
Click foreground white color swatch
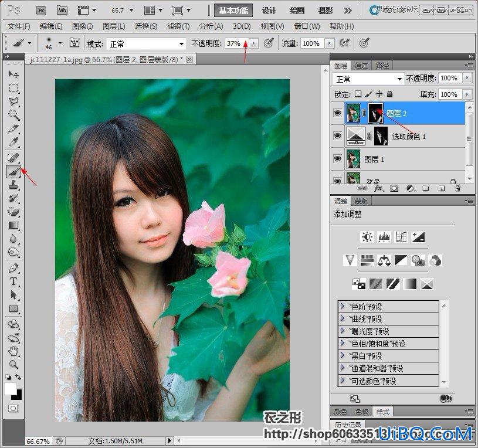pyautogui.click(x=11, y=389)
